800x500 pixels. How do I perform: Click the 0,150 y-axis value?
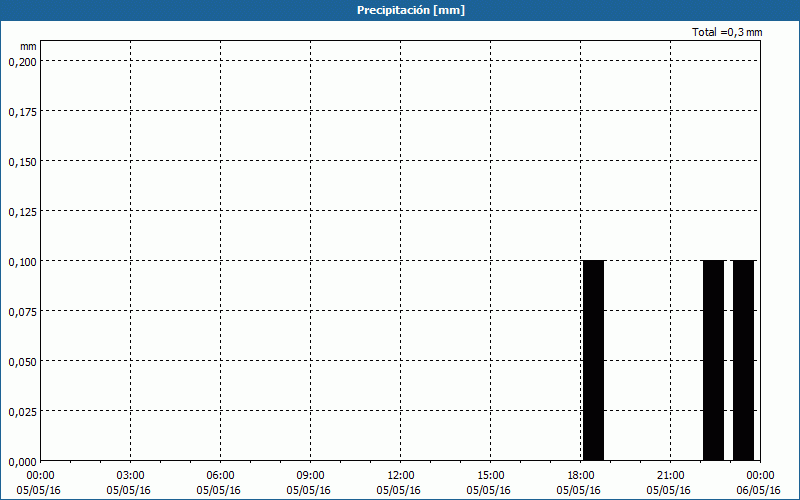point(22,162)
